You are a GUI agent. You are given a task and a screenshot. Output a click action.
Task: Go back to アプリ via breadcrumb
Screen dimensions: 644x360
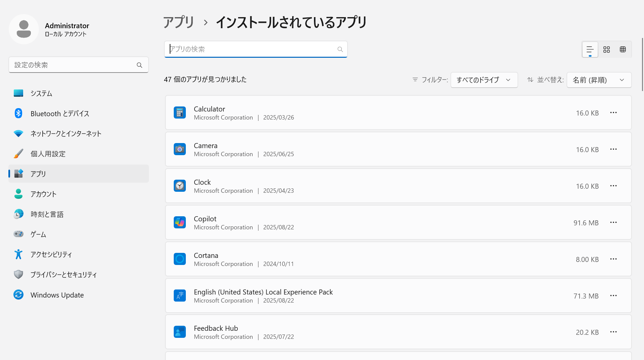pyautogui.click(x=179, y=22)
